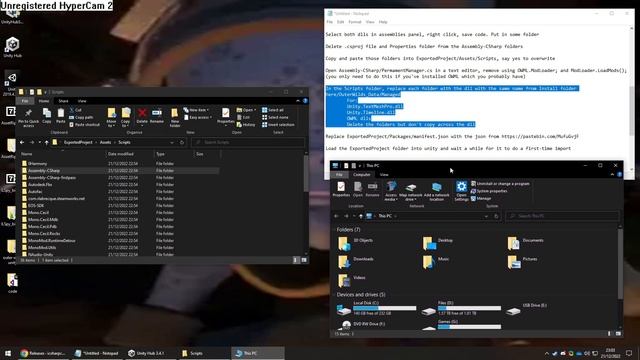The image size is (640, 360).
Task: Open the Downloads folder in This PC
Action: [x=356, y=261]
